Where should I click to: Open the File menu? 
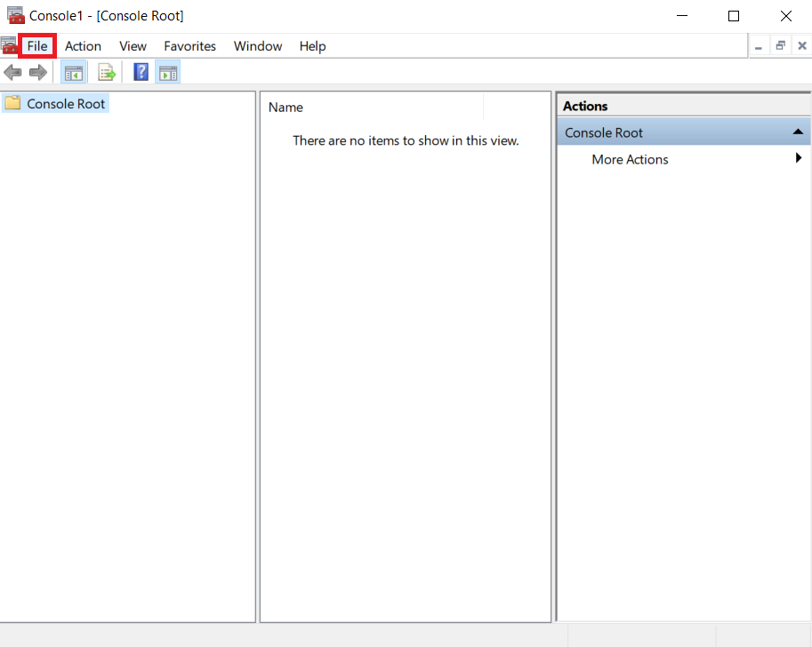pyautogui.click(x=37, y=46)
